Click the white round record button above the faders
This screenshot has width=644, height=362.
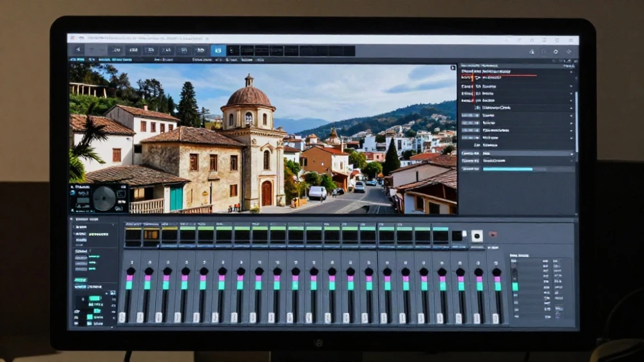[477, 236]
